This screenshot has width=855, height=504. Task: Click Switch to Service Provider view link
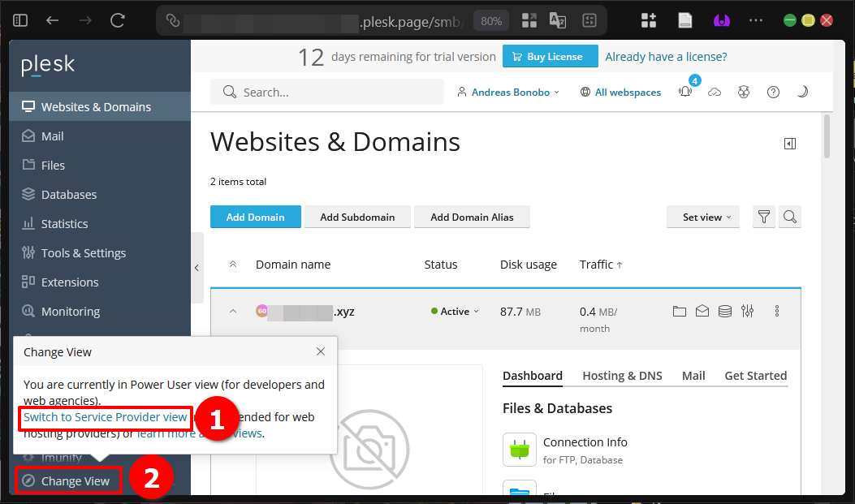point(105,418)
